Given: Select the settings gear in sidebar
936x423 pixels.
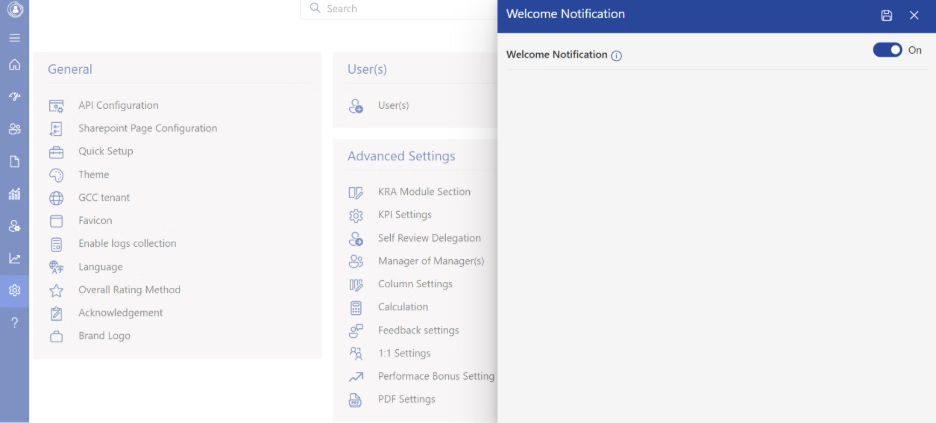Looking at the screenshot, I should click(14, 290).
